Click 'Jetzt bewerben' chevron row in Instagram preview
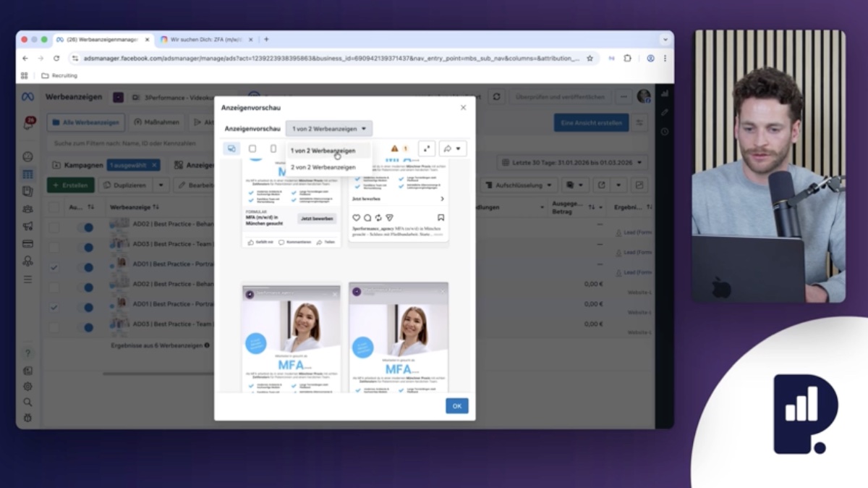This screenshot has width=868, height=488. tap(399, 198)
